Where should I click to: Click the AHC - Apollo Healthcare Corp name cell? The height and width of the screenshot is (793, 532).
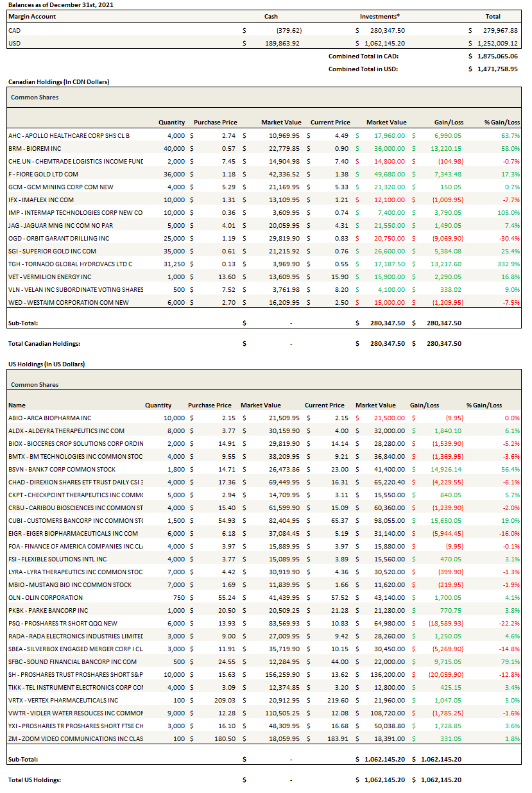tap(69, 135)
